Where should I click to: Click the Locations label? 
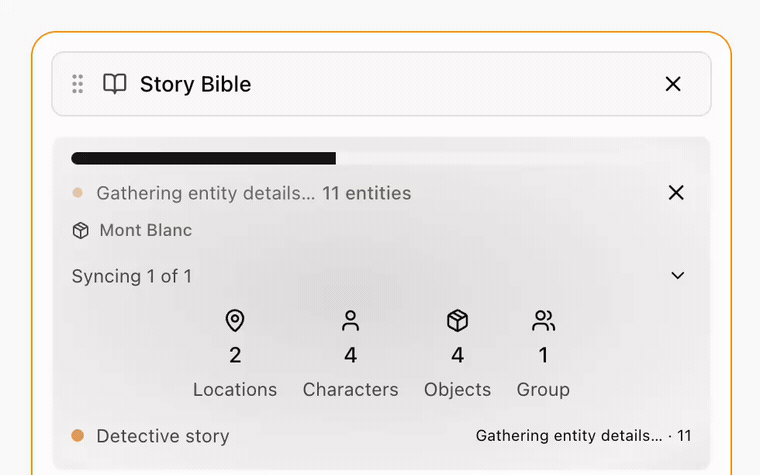click(235, 390)
